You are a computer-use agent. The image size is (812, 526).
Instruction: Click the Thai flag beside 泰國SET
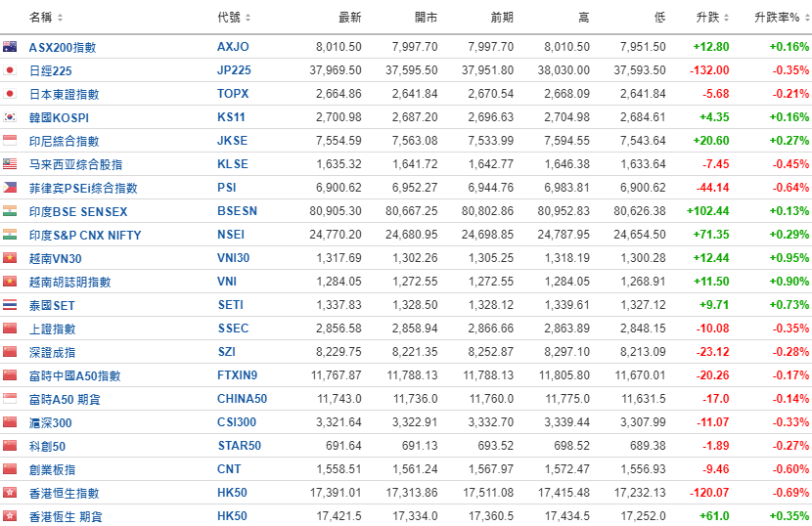10,304
